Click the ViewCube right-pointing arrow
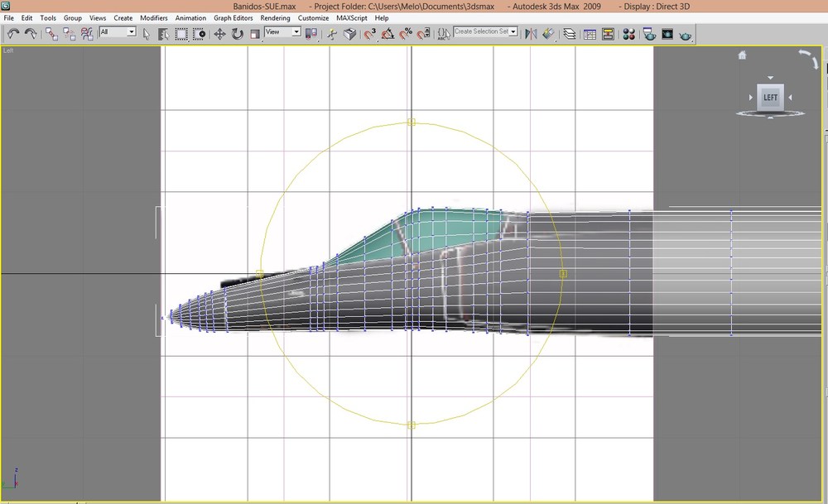 tap(751, 98)
